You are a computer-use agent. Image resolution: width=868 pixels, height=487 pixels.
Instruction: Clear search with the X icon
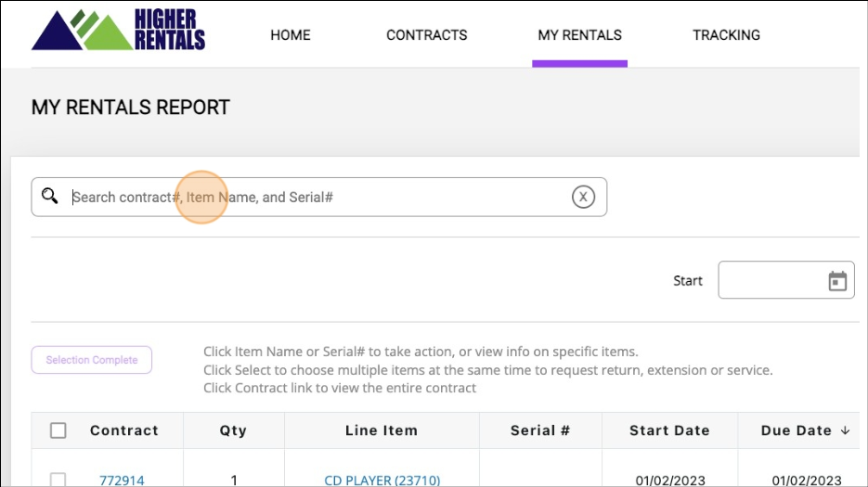point(583,197)
